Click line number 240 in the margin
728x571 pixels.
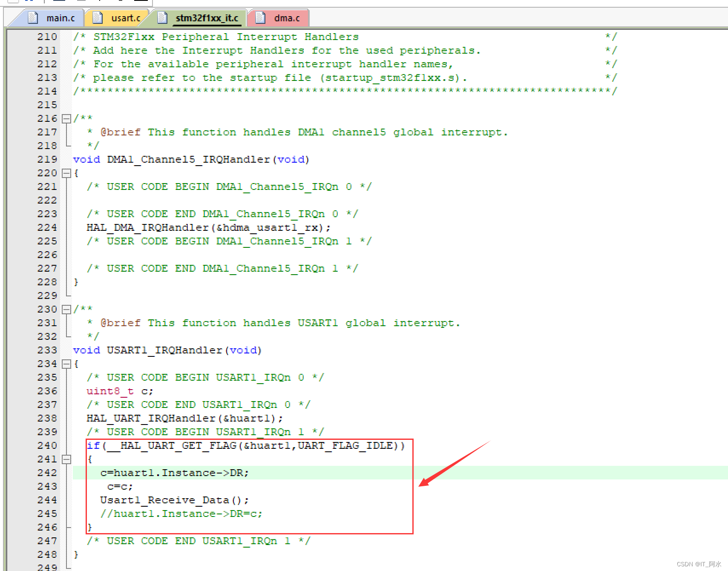click(x=47, y=445)
